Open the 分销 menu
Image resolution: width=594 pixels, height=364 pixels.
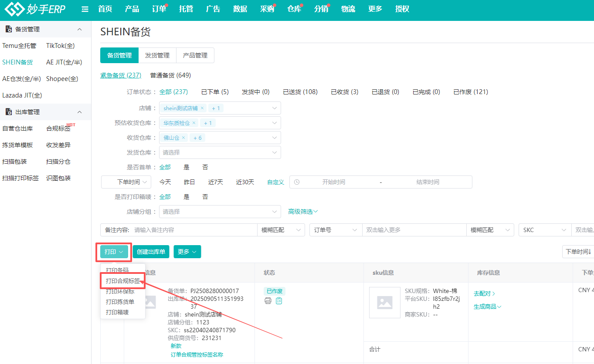[x=321, y=9]
